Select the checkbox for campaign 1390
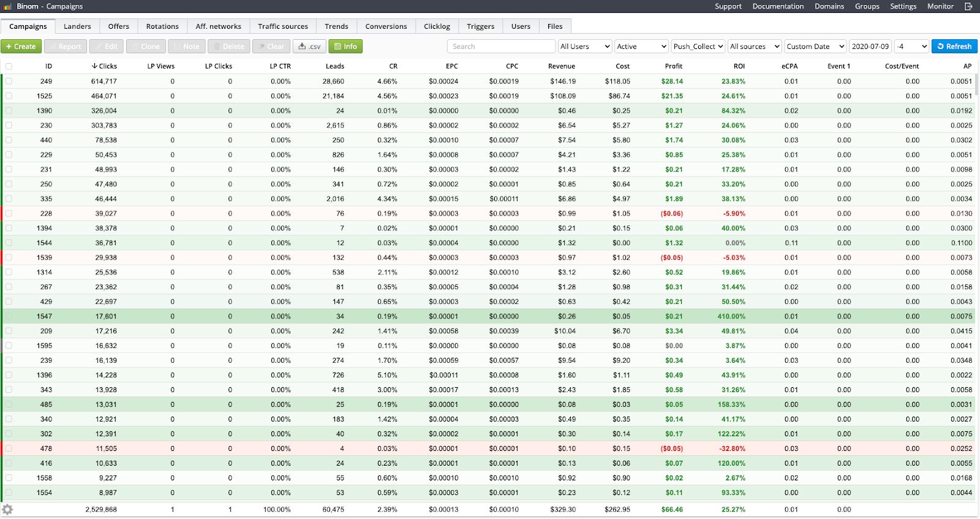The width and height of the screenshot is (980, 519). (9, 110)
